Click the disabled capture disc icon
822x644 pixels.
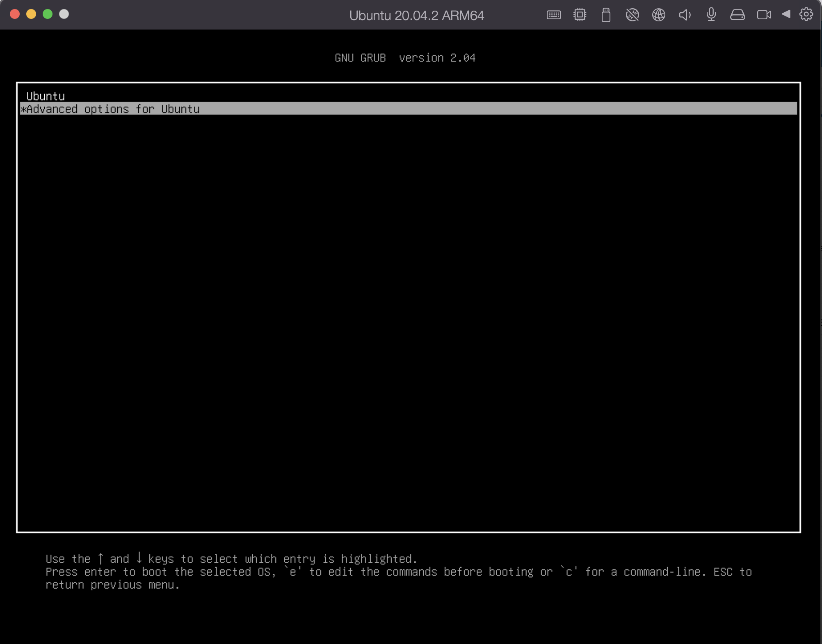[x=632, y=15]
